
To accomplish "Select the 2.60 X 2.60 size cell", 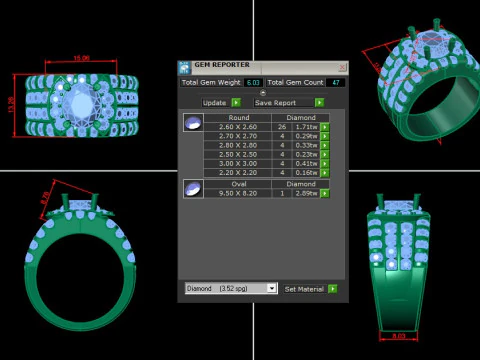I will coord(238,127).
